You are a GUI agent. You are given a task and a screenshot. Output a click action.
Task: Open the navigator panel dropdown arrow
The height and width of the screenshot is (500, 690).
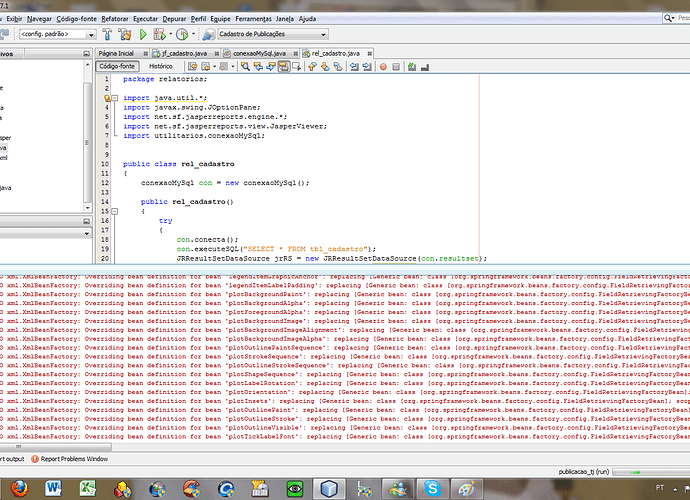(x=87, y=234)
